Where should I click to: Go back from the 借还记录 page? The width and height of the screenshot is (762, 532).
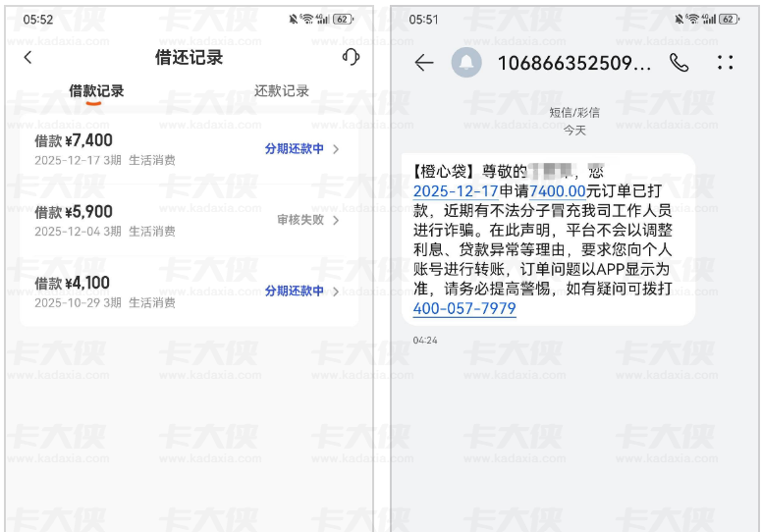click(27, 57)
